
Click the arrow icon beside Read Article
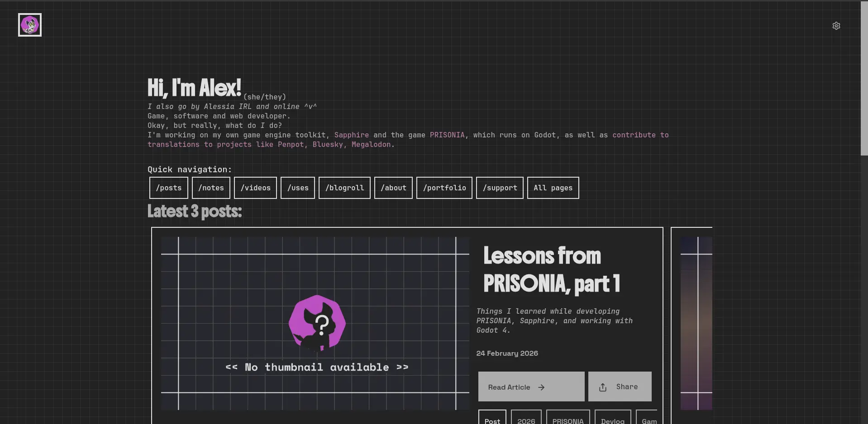coord(541,387)
